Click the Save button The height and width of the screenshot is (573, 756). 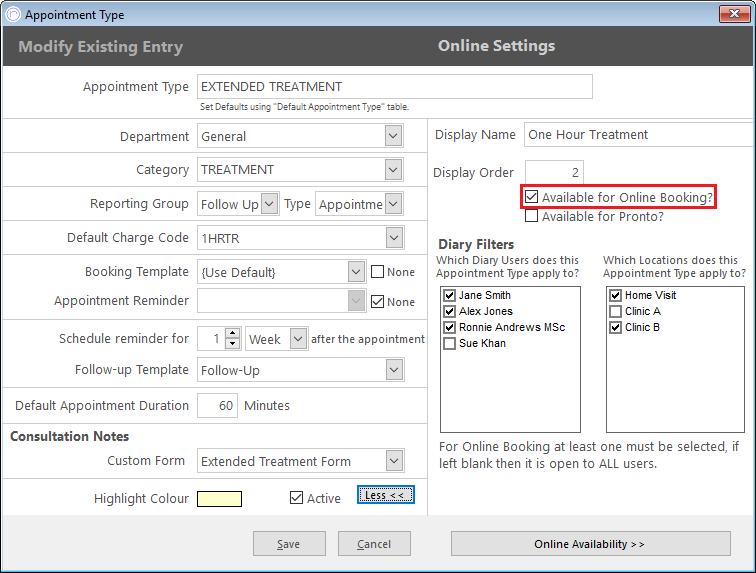point(289,544)
